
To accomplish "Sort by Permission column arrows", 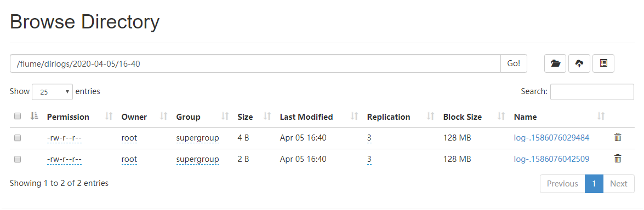I will click(x=109, y=116).
